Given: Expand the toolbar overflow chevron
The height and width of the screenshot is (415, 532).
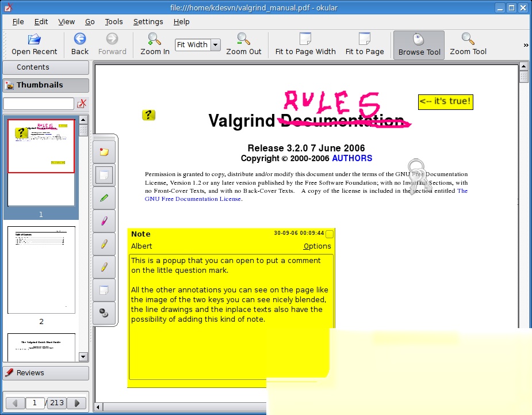Looking at the screenshot, I should [526, 45].
